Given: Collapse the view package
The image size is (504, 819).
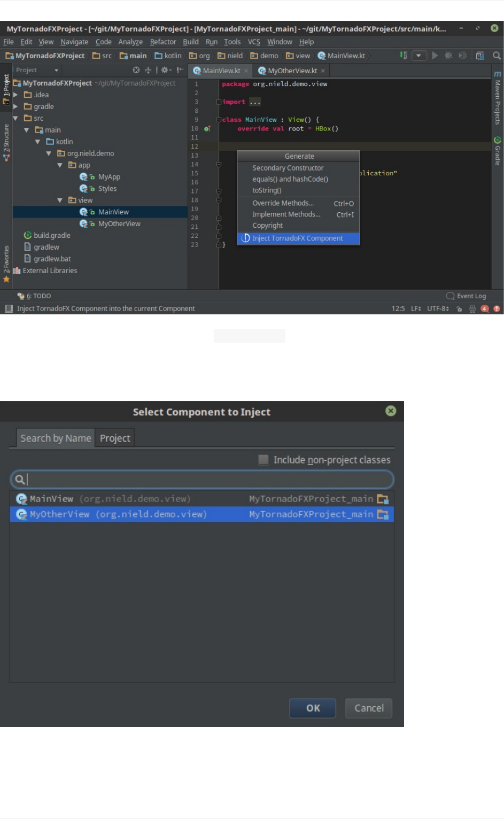Looking at the screenshot, I should (x=60, y=200).
